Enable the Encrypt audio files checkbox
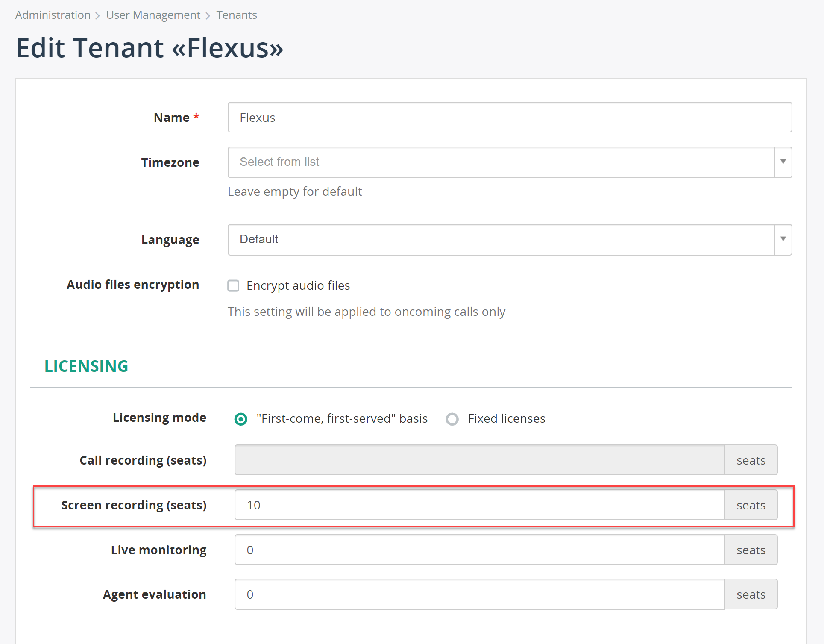Viewport: 824px width, 644px height. tap(233, 285)
